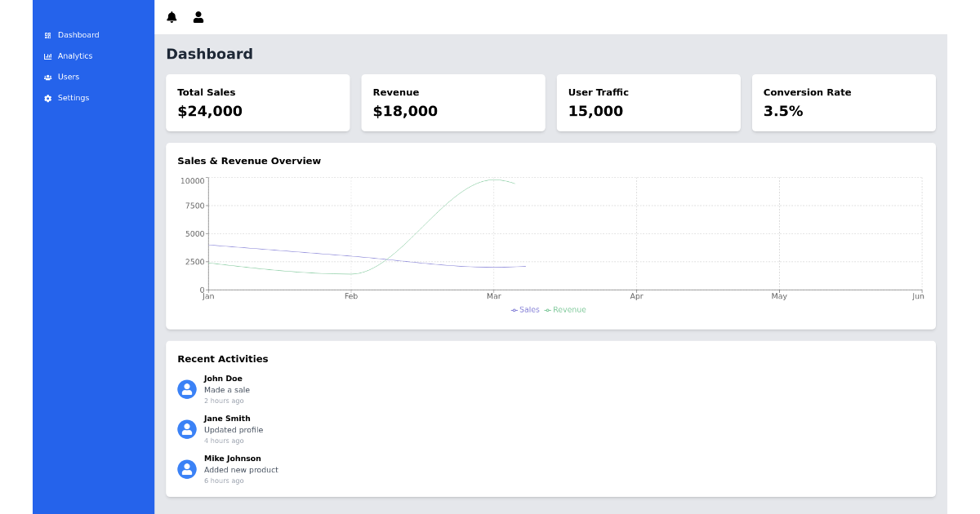The width and height of the screenshot is (980, 514).
Task: Click Jane Smith's avatar icon
Action: click(x=187, y=429)
